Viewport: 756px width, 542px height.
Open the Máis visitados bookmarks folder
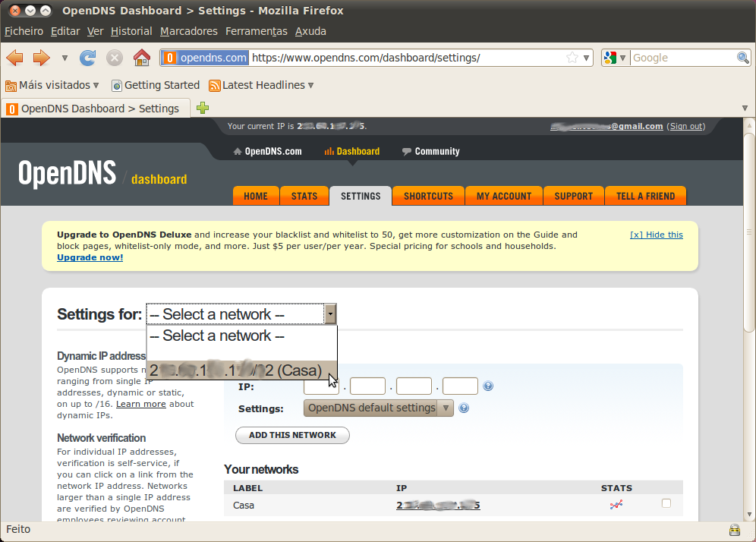click(x=52, y=85)
